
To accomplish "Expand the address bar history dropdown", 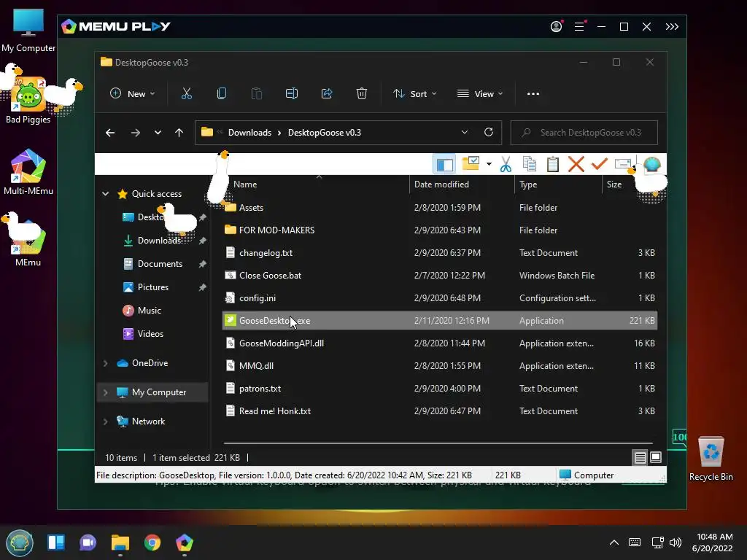I will click(x=465, y=133).
